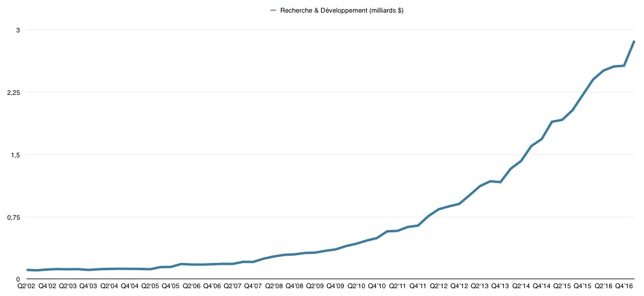Click the final peak point of the line
This screenshot has height=296, width=644.
click(x=634, y=41)
